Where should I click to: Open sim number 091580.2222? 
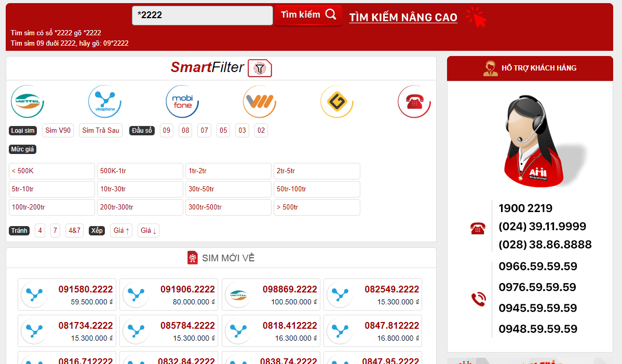coord(86,289)
